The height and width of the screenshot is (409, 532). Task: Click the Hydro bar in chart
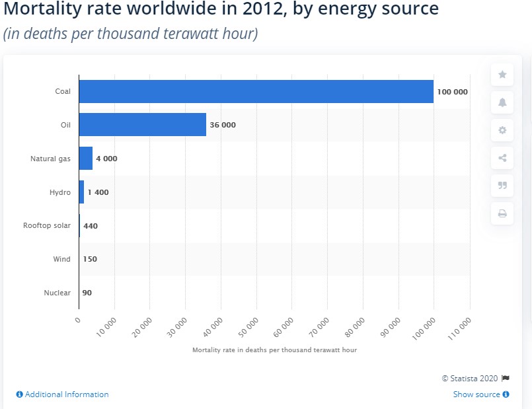[x=81, y=192]
